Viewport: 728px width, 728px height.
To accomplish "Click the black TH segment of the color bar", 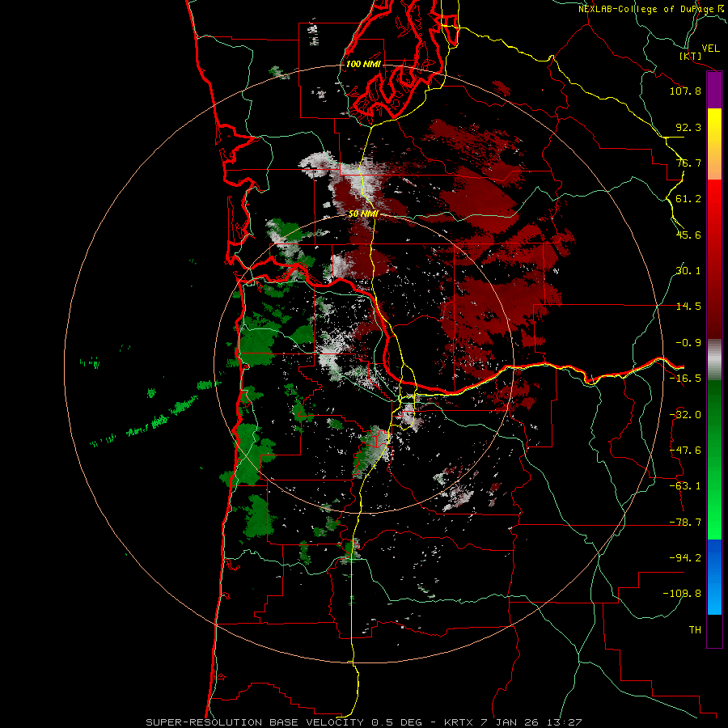I will click(x=714, y=631).
